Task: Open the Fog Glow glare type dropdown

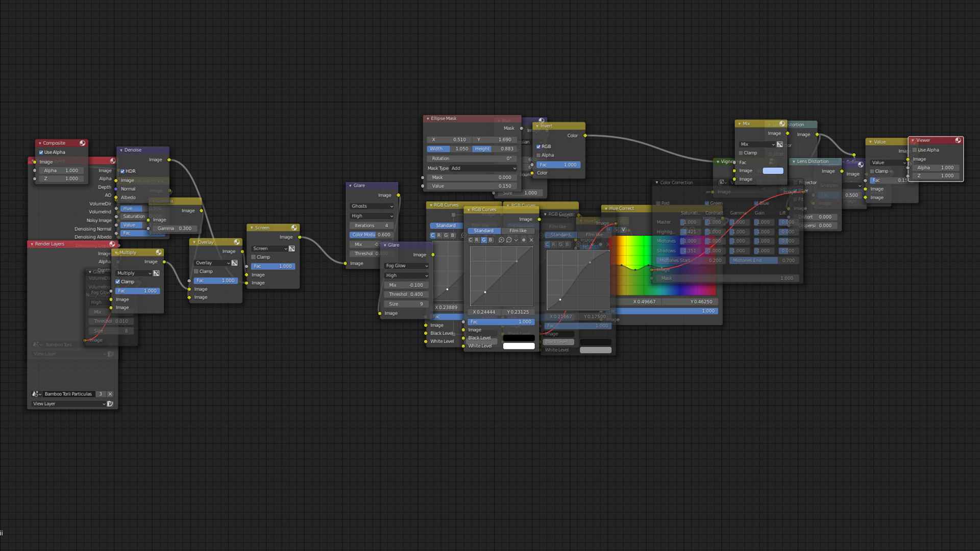Action: pos(406,265)
